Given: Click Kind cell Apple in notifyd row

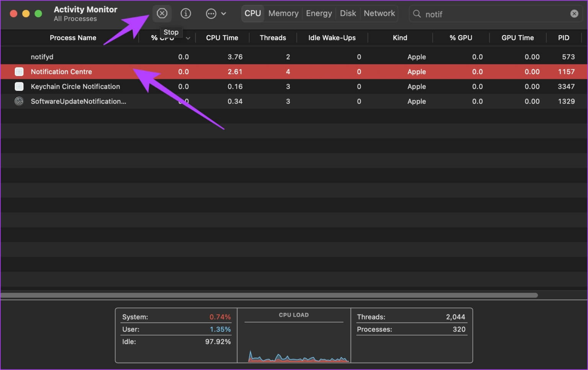Looking at the screenshot, I should (416, 57).
